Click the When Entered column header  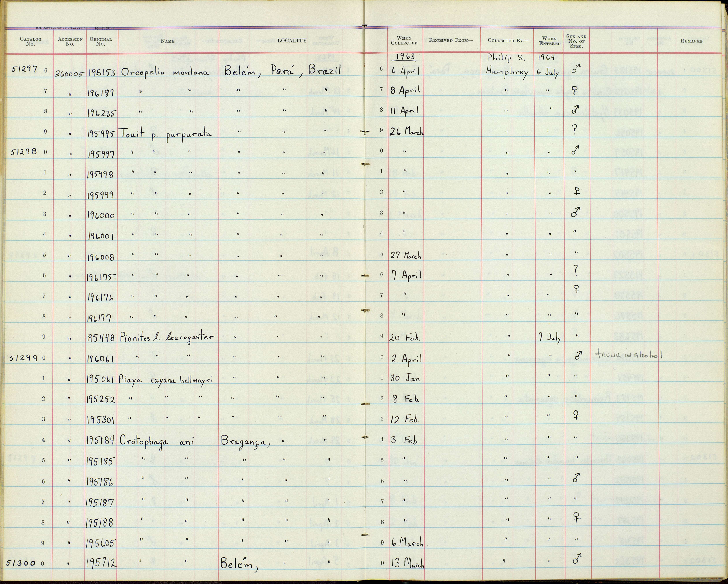tap(550, 41)
